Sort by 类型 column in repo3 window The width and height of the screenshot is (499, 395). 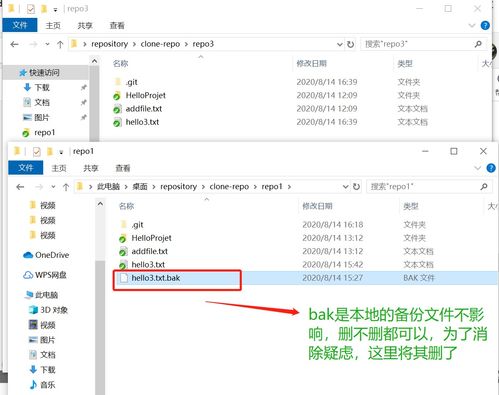tap(405, 63)
